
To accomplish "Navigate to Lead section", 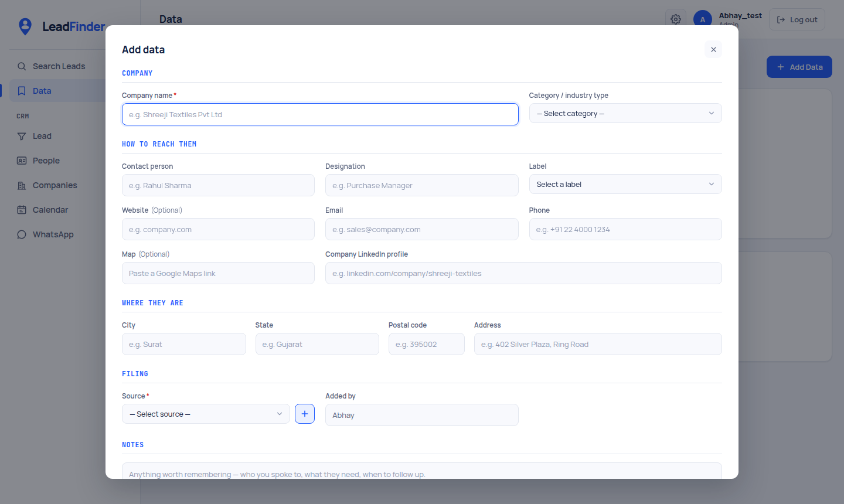I will (x=59, y=136).
